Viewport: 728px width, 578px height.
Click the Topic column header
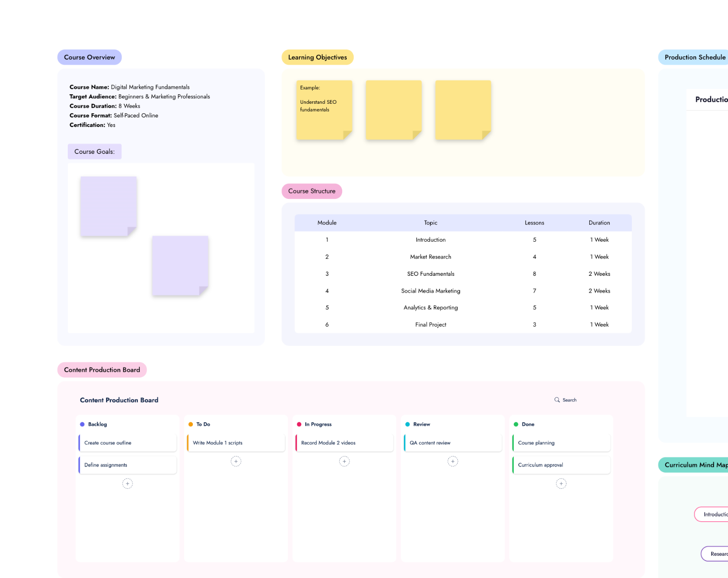[x=430, y=223]
